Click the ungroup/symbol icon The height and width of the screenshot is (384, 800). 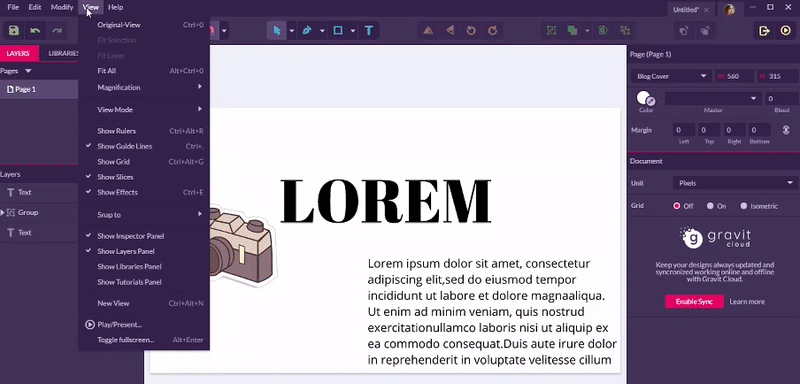coord(624,31)
